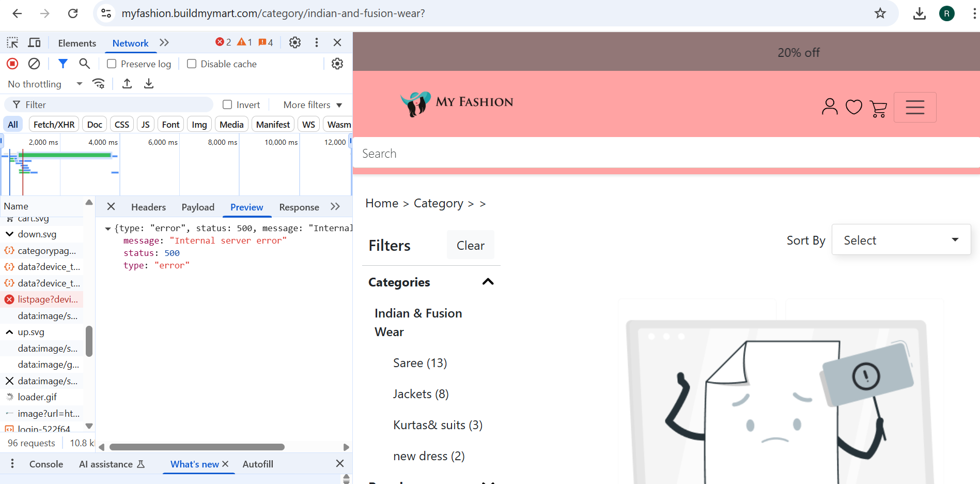Open wishlist heart icon
The height and width of the screenshot is (484, 980).
[x=854, y=107]
